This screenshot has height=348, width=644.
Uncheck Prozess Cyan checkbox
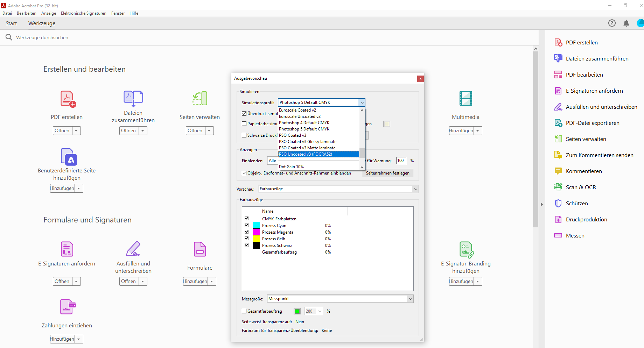247,225
